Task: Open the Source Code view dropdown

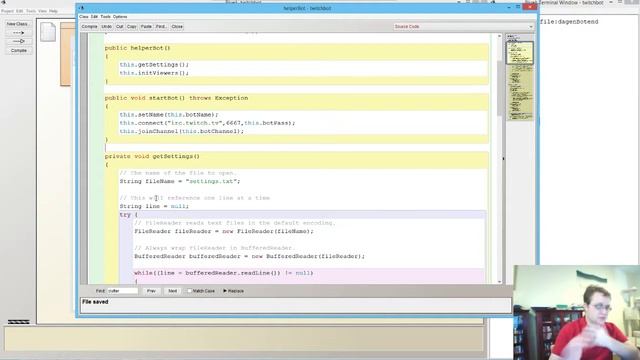Action: 464,27
